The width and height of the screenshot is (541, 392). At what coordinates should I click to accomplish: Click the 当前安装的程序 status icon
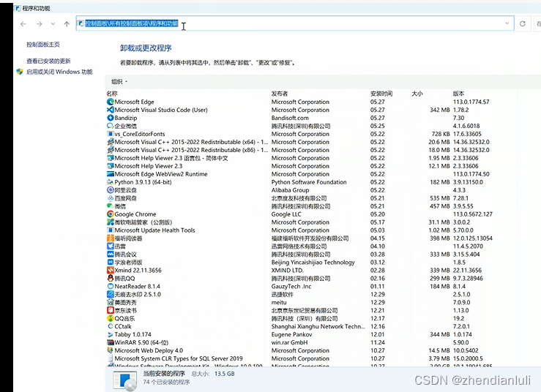[x=124, y=380]
